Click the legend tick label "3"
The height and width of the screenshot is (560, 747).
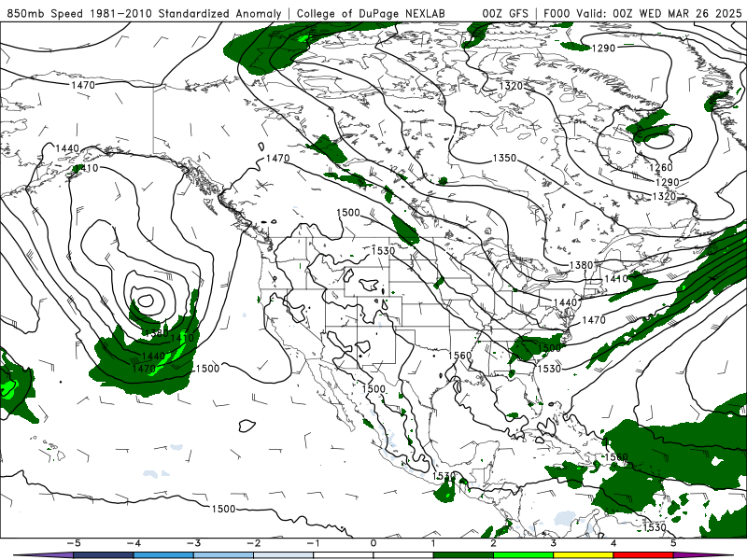553,543
